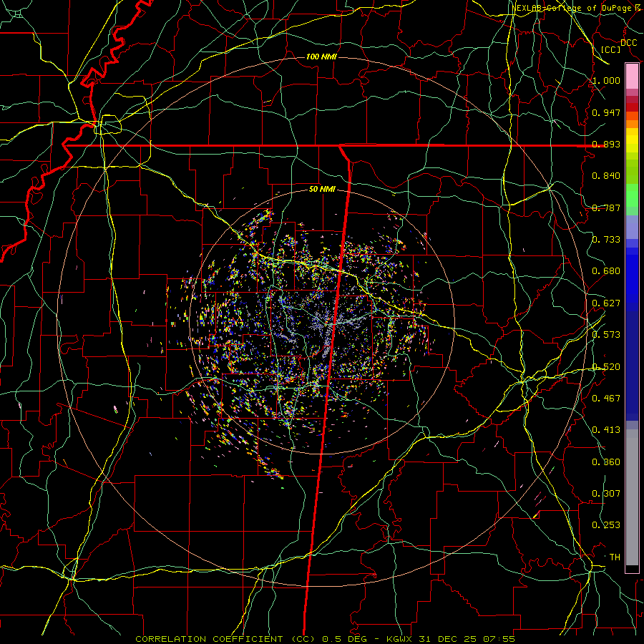Click the "100 NMI" range ring label

[x=321, y=57]
